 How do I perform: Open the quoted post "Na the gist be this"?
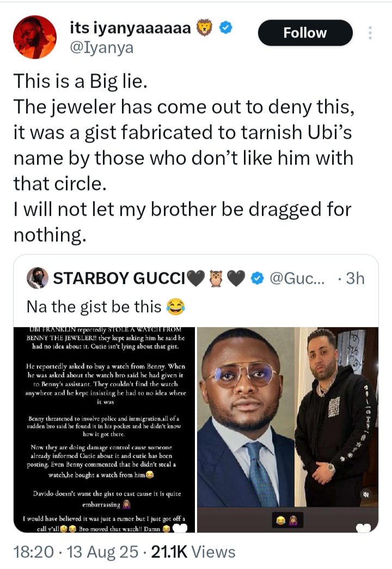pos(95,307)
